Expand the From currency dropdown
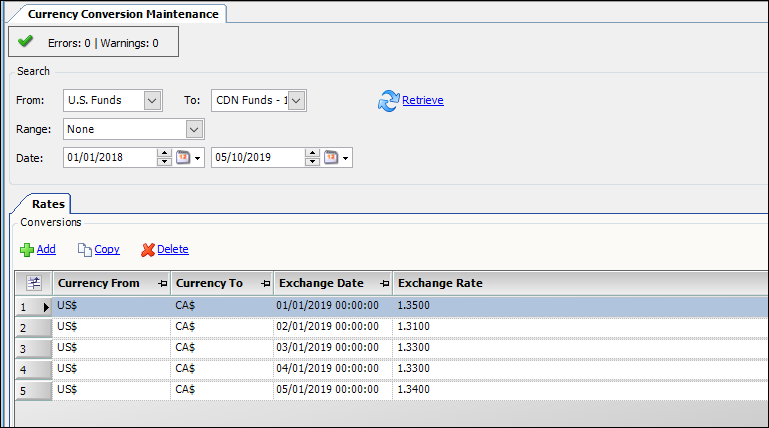Image resolution: width=769 pixels, height=428 pixels. pyautogui.click(x=152, y=100)
